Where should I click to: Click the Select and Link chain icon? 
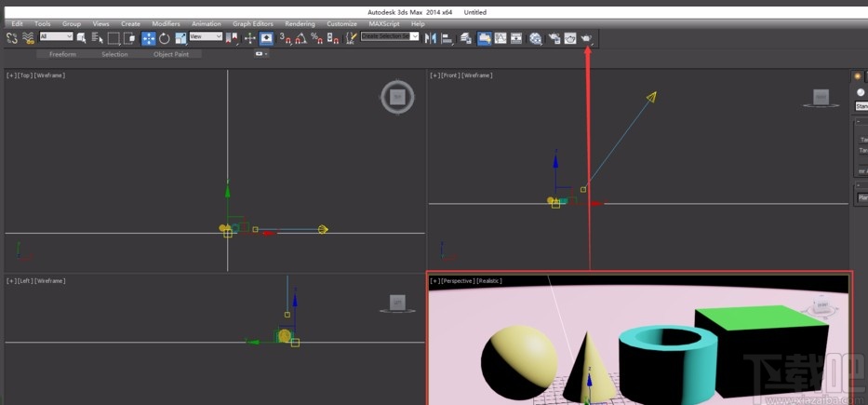coord(11,37)
